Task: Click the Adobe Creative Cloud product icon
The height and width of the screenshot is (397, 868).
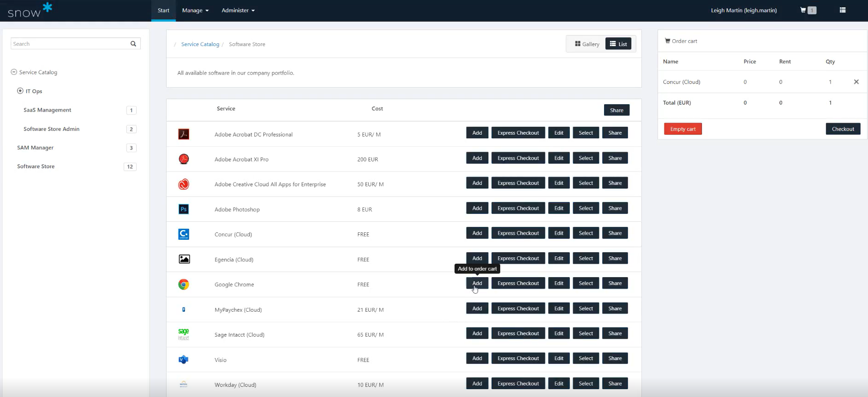Action: pyautogui.click(x=184, y=184)
